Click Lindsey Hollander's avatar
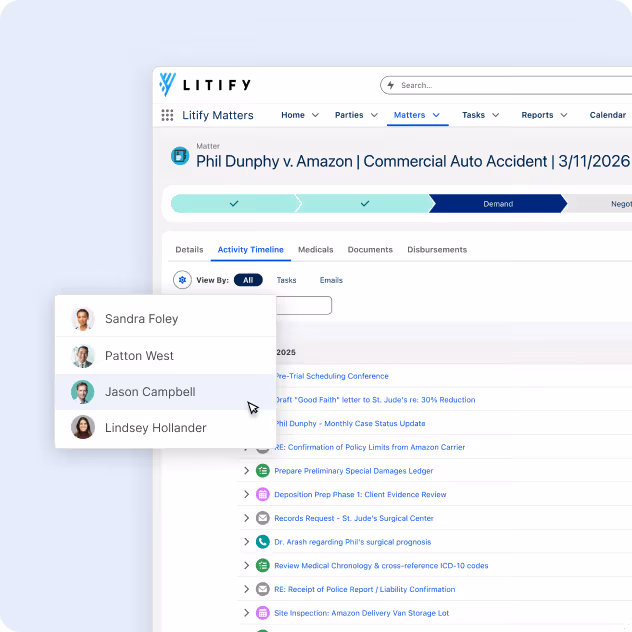632x632 pixels. (x=83, y=427)
